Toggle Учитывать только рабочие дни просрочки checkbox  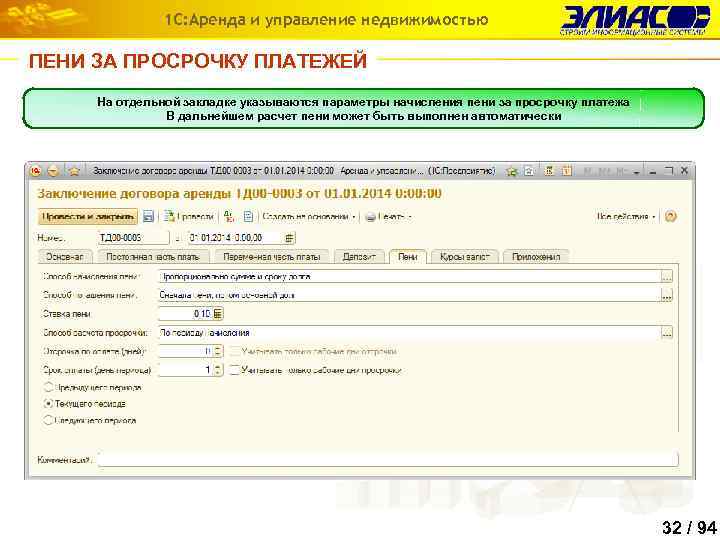[x=235, y=370]
